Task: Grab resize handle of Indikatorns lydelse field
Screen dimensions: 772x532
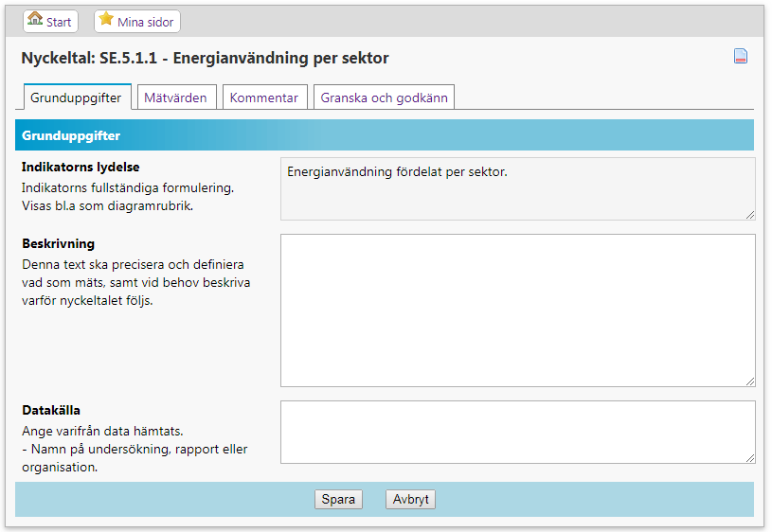Action: click(749, 214)
